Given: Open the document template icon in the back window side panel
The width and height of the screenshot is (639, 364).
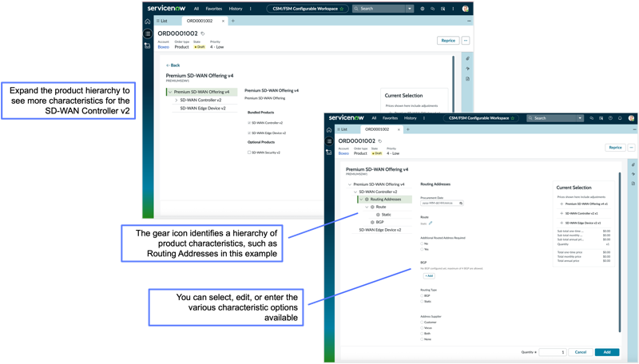Looking at the screenshot, I should 467,79.
